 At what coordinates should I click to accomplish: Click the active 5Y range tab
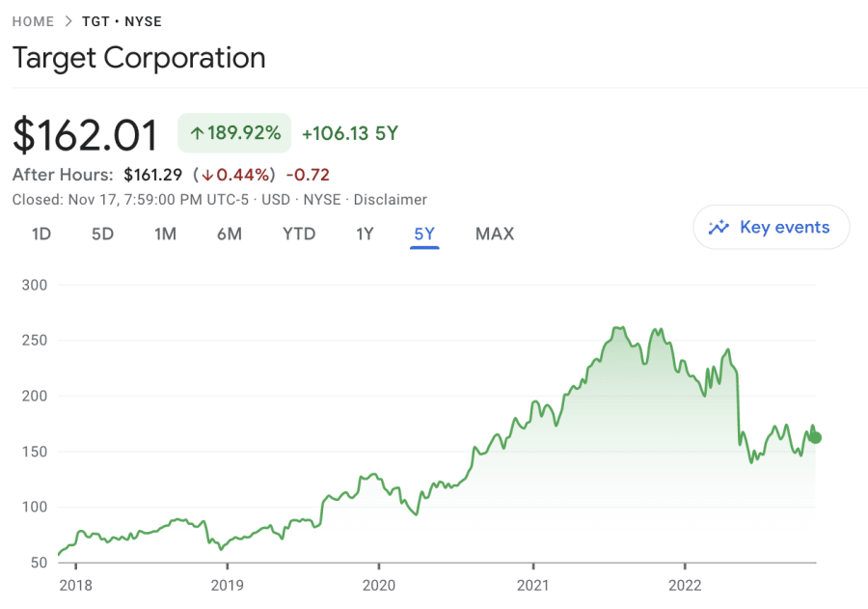click(424, 234)
